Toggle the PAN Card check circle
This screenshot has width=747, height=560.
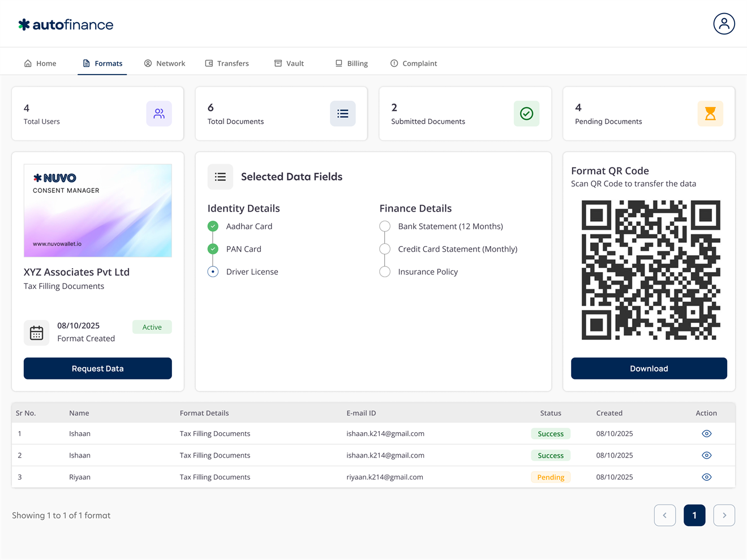213,249
